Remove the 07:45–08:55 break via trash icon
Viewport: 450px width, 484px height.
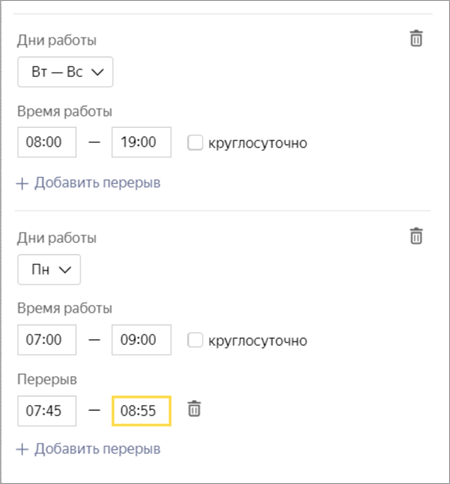194,409
